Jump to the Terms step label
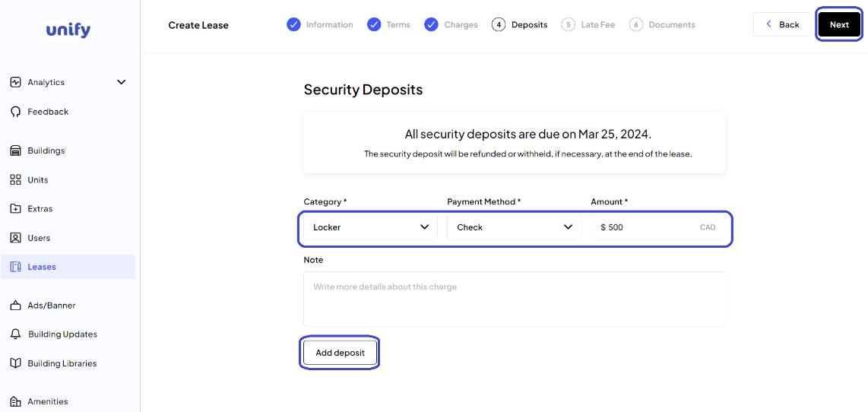Image resolution: width=868 pixels, height=412 pixels. pyautogui.click(x=398, y=25)
